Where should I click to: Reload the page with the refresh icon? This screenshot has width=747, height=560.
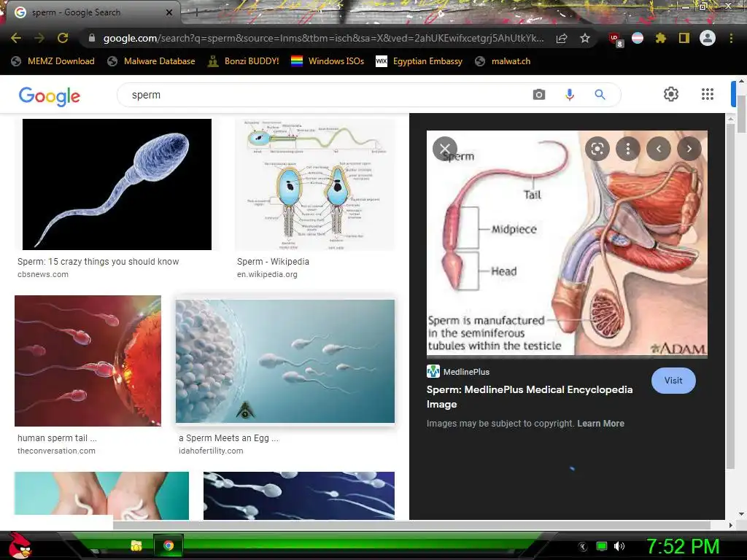63,38
